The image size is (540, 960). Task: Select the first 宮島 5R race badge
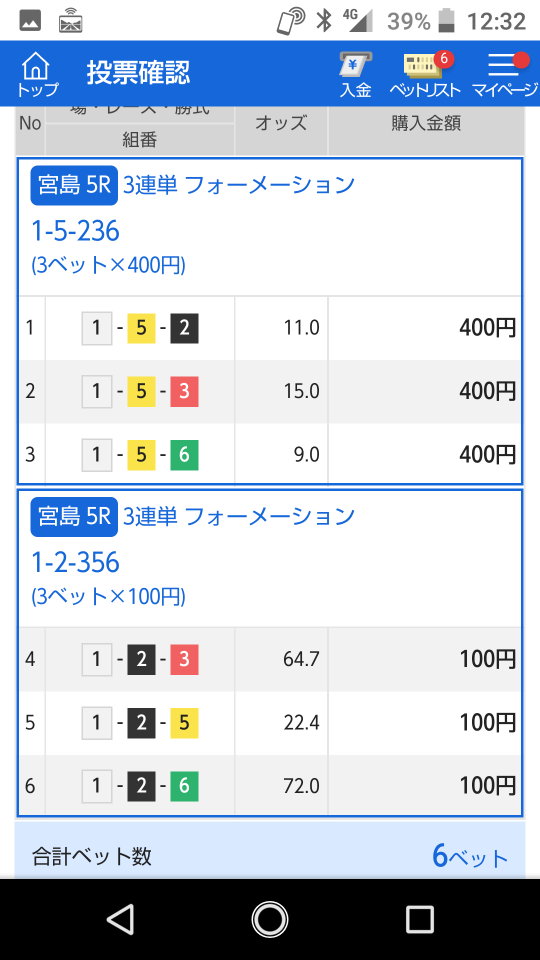[x=73, y=186]
